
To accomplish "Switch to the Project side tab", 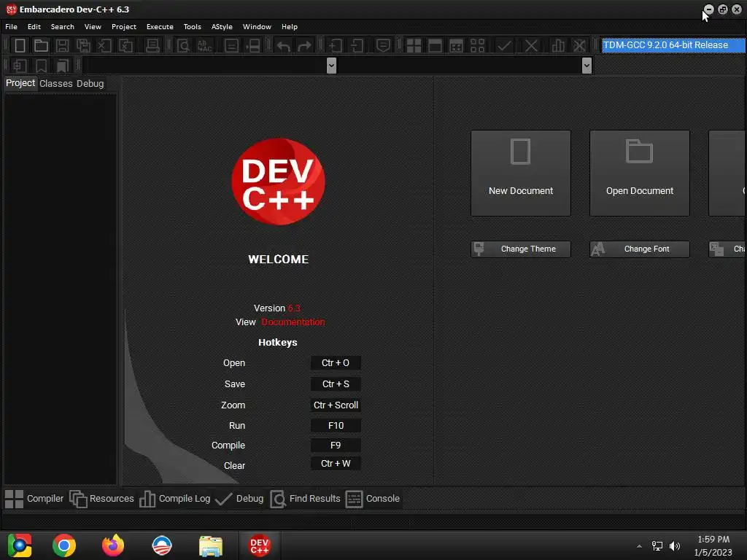I will pos(20,83).
